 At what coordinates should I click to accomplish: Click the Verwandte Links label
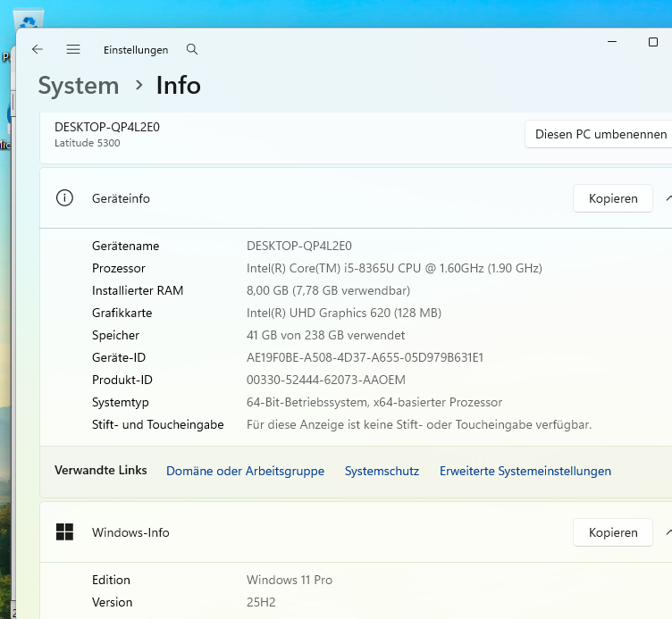(x=101, y=470)
